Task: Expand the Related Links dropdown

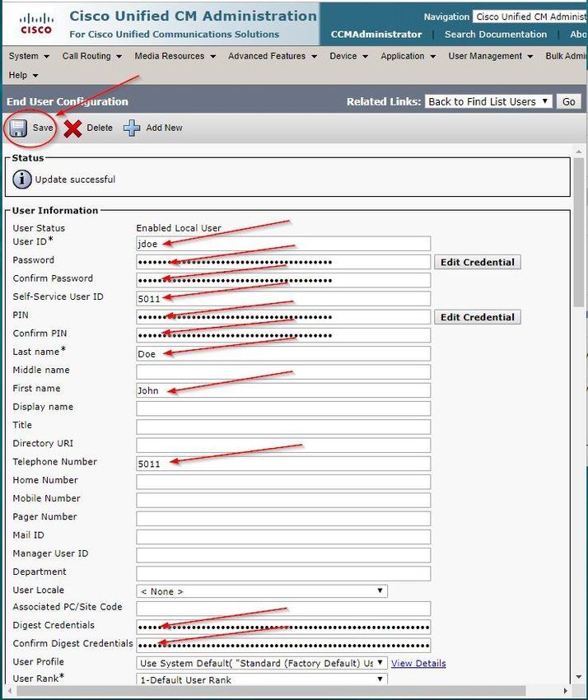Action: [488, 102]
